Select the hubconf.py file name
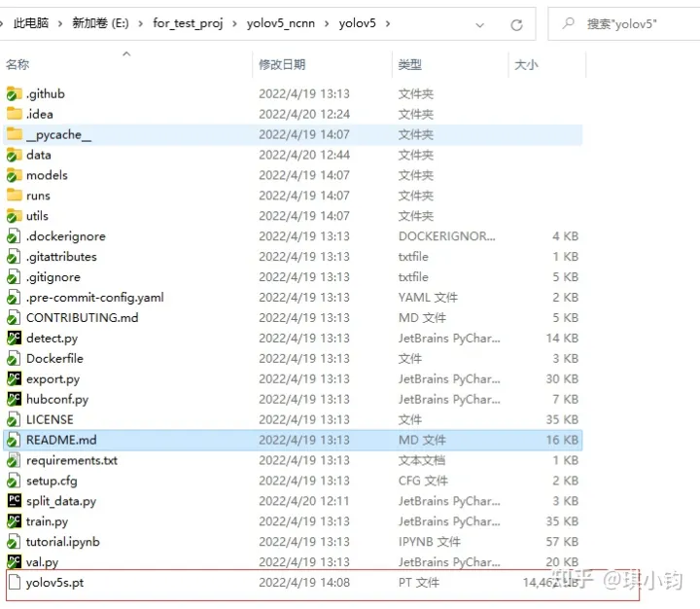Image resolution: width=700 pixels, height=609 pixels. click(57, 400)
